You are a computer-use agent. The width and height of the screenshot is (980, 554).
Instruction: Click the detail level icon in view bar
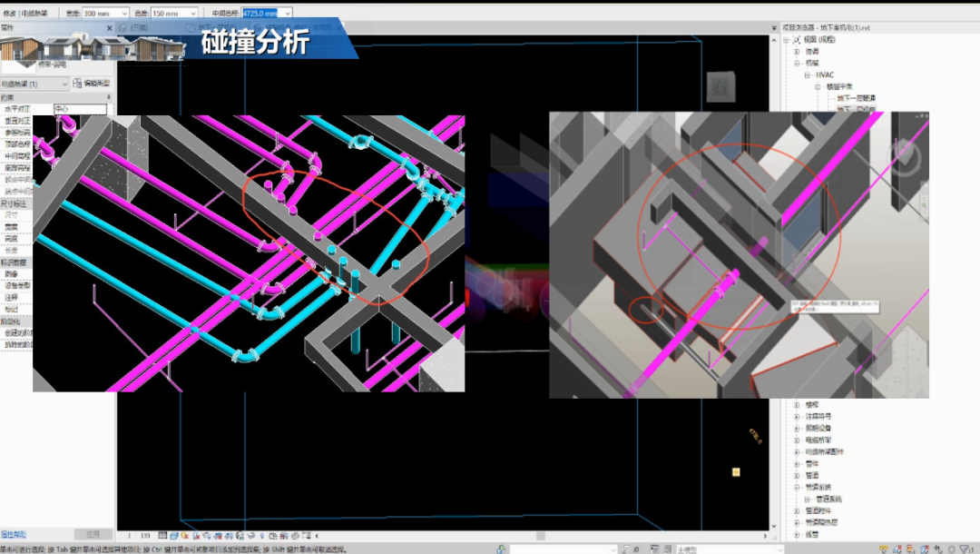pos(162,536)
